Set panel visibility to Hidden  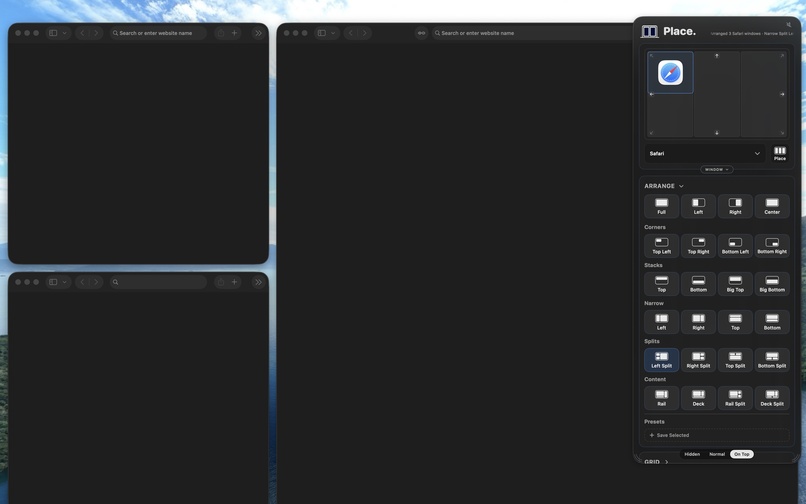pyautogui.click(x=692, y=454)
